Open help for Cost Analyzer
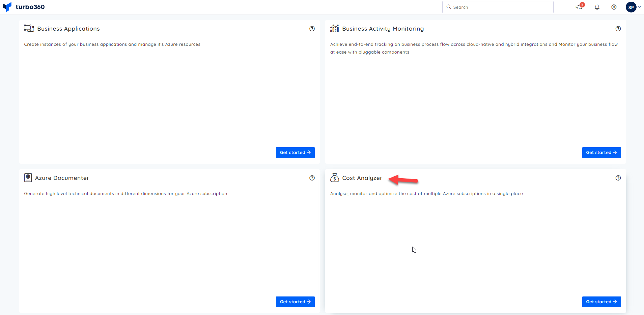 coord(618,178)
